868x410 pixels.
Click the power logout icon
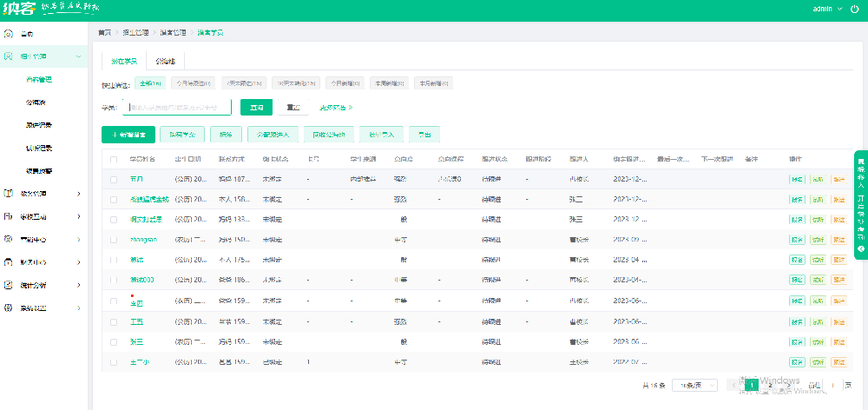[855, 9]
